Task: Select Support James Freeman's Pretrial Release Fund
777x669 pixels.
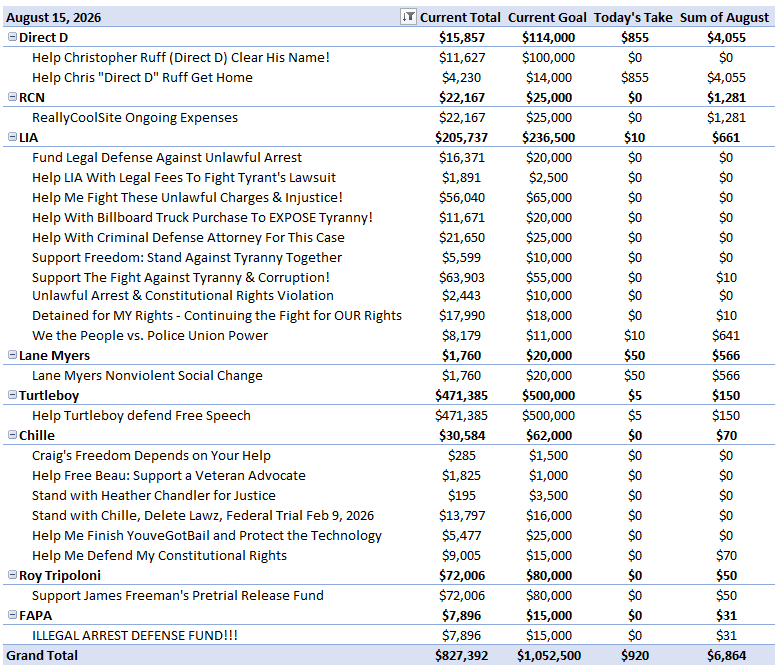Action: coord(178,596)
